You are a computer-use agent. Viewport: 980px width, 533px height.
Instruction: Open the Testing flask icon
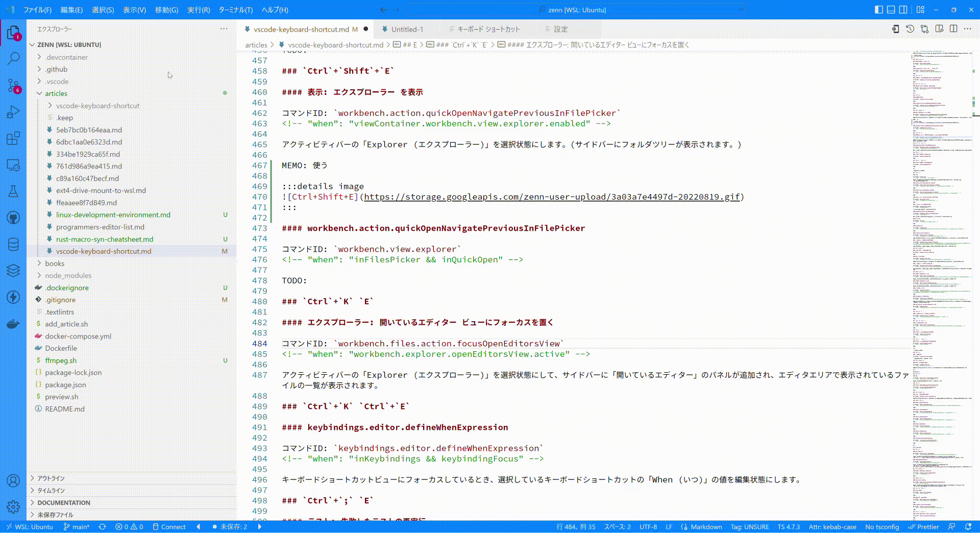(x=13, y=191)
